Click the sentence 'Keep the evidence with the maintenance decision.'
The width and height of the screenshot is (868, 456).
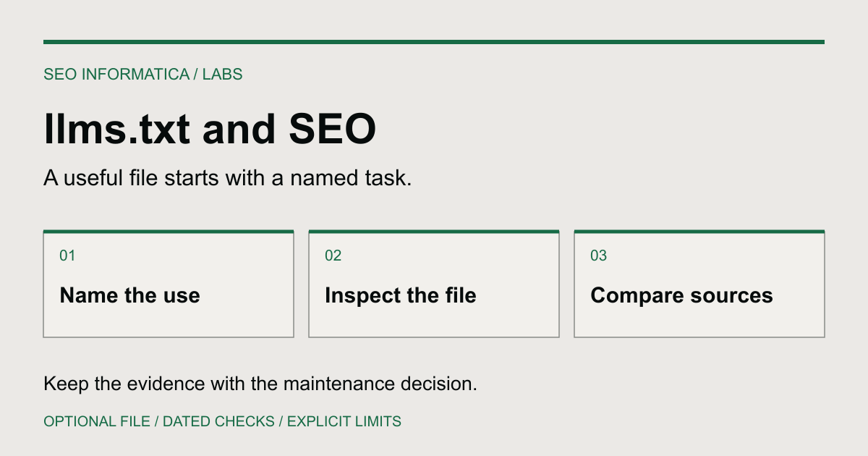pos(260,384)
